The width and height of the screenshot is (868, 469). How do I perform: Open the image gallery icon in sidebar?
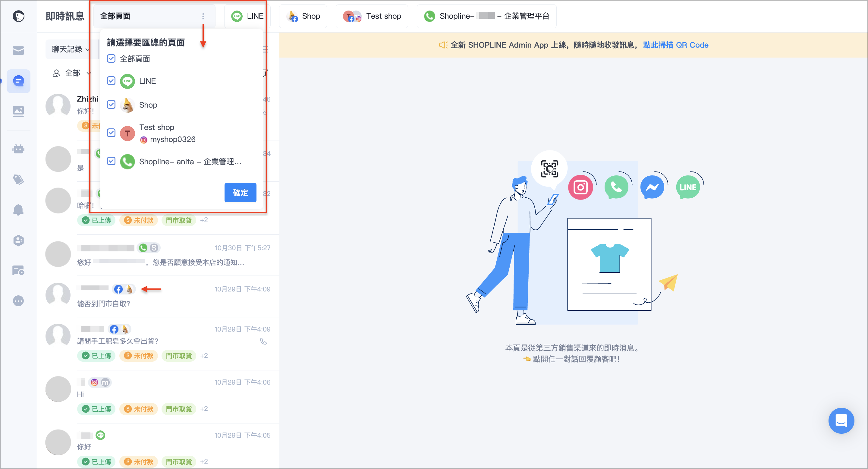coord(18,111)
